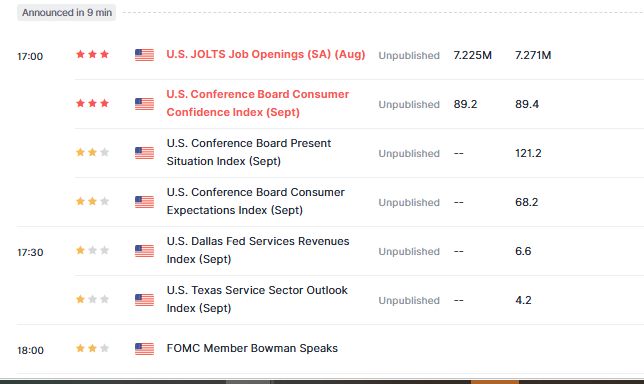644x384 pixels.
Task: Click the two-star rating for Present Situation Index
Action: tap(92, 152)
